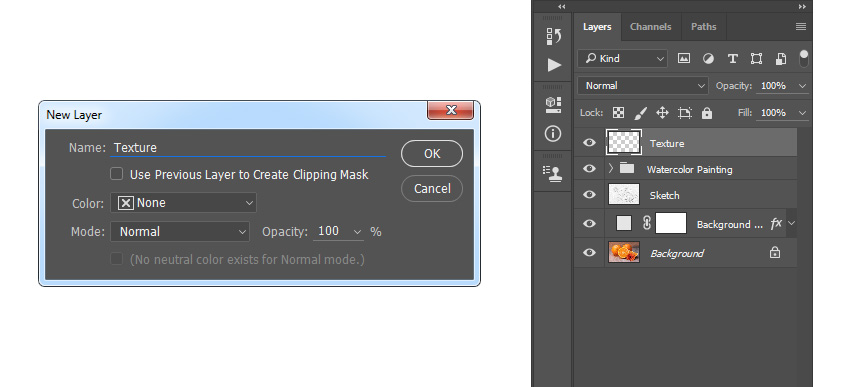Filter layers by pixel layers icon
850x387 pixels.
684,59
